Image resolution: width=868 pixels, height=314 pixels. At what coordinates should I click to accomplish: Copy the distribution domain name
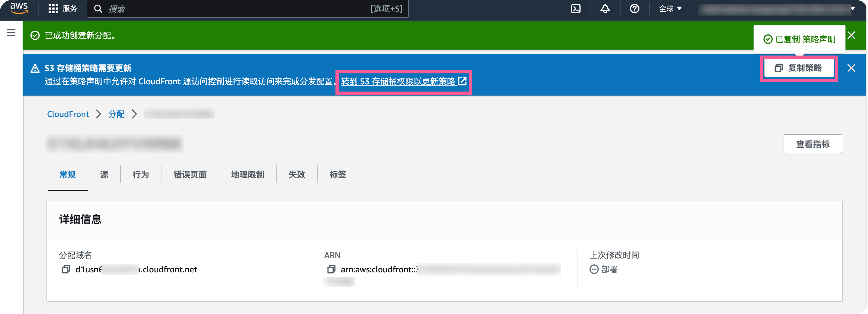pyautogui.click(x=66, y=269)
